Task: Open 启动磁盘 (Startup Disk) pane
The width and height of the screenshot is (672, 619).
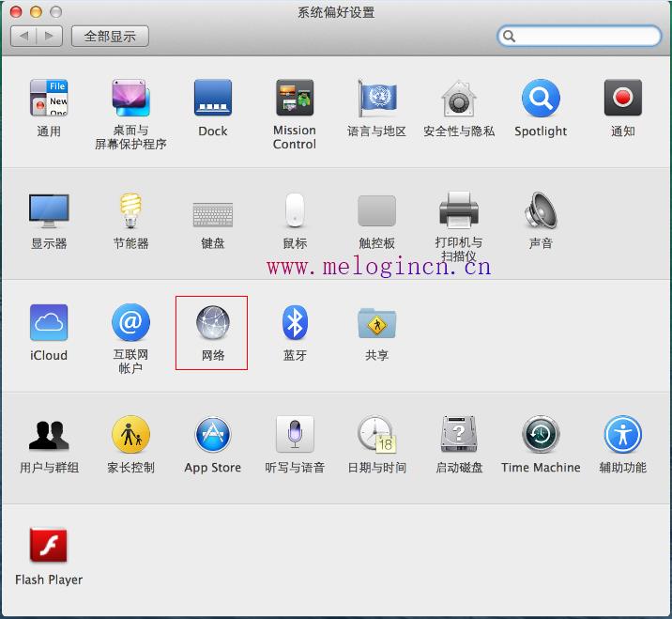Action: coord(459,434)
